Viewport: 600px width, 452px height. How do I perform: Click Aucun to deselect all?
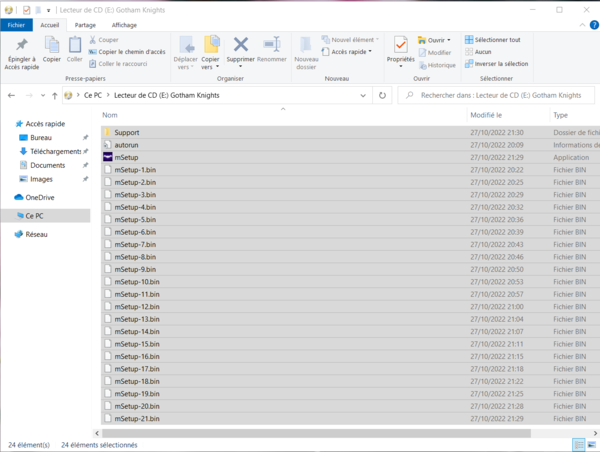click(x=478, y=52)
